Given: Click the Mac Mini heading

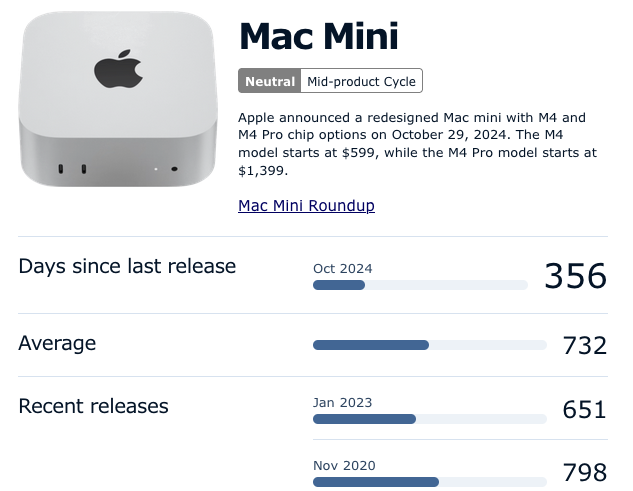Looking at the screenshot, I should [x=319, y=37].
